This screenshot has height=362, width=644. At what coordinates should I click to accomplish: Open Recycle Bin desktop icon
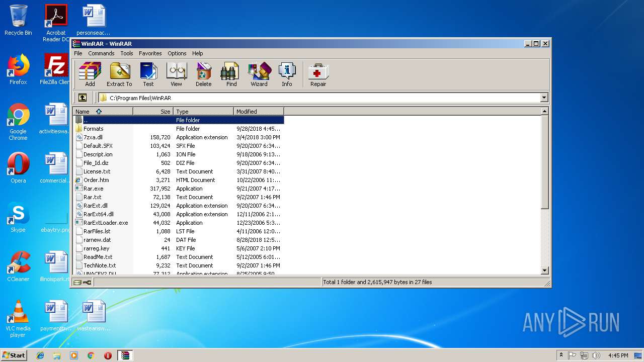[18, 20]
